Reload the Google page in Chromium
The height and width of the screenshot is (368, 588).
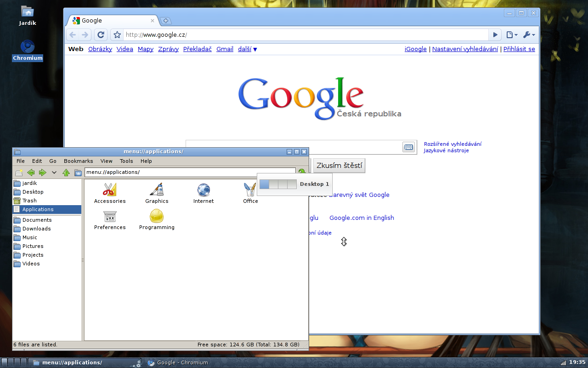coord(101,34)
